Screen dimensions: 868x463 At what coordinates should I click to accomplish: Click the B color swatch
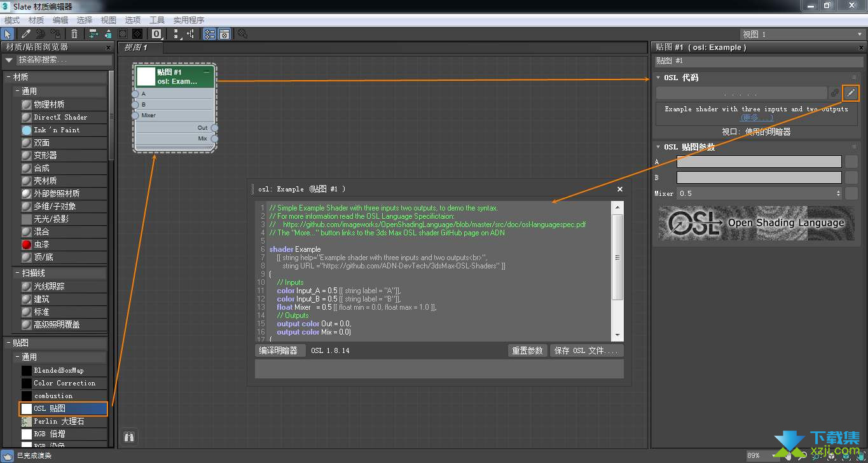[759, 177]
